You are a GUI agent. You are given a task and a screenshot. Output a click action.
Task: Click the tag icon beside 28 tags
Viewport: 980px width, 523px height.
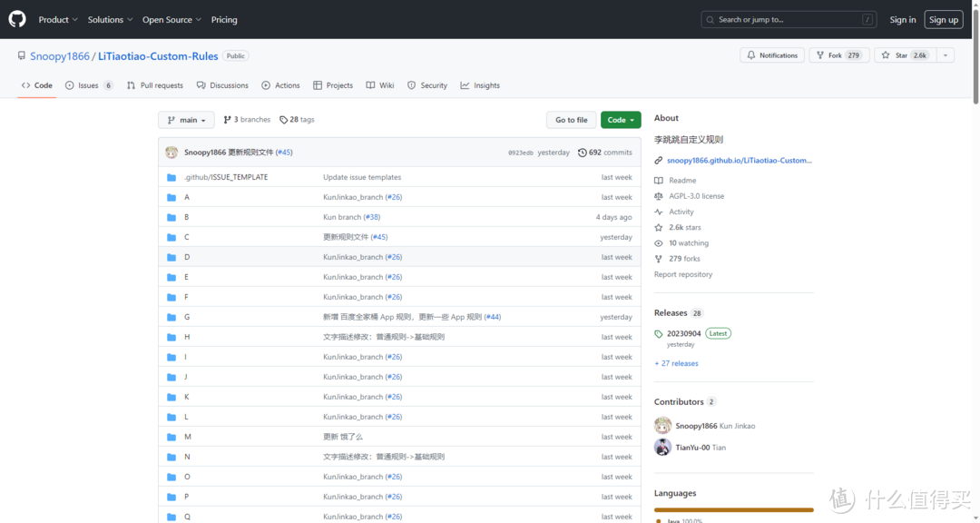283,120
